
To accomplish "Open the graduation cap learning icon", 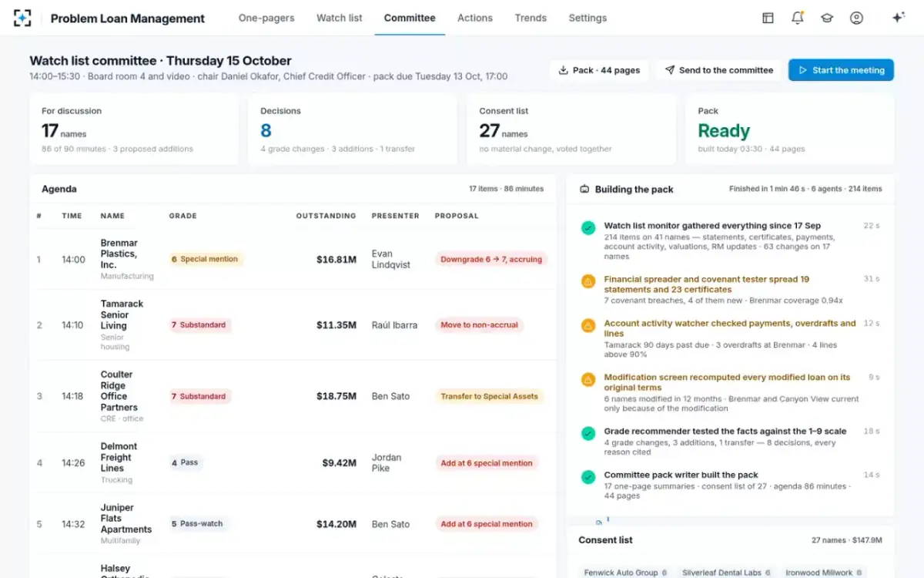I will tap(827, 18).
